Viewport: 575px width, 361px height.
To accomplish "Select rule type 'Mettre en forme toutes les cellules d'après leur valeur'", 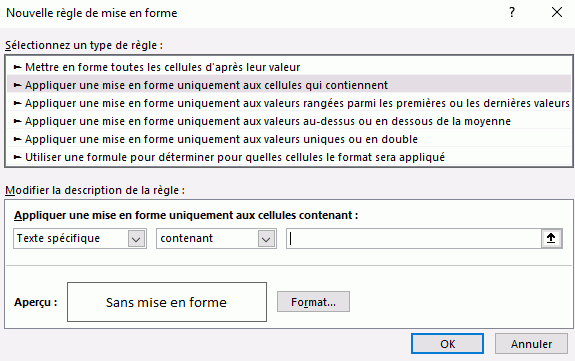I will pyautogui.click(x=289, y=67).
